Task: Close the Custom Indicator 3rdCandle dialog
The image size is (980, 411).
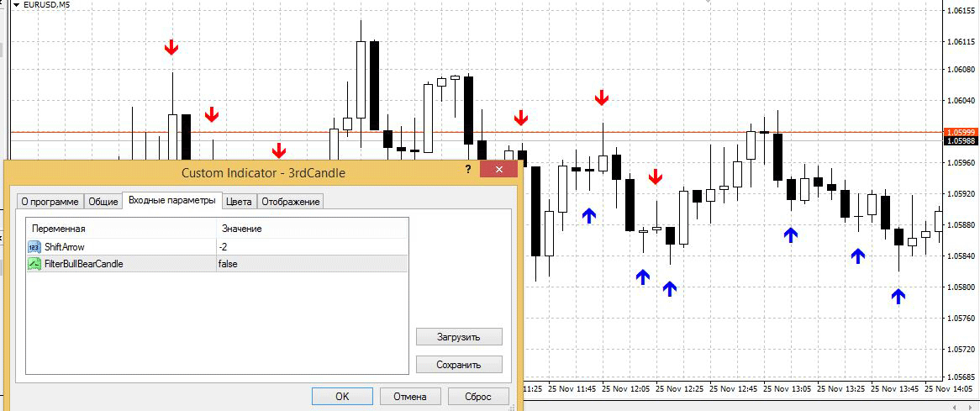Action: (498, 170)
